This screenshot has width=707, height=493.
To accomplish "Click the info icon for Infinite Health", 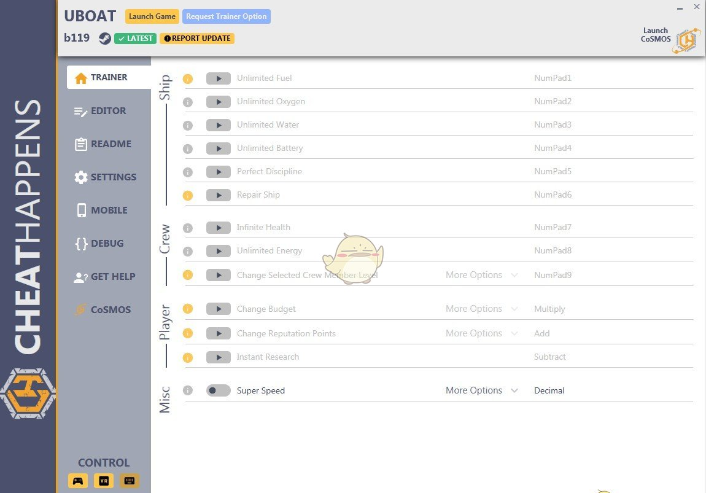I will (188, 228).
